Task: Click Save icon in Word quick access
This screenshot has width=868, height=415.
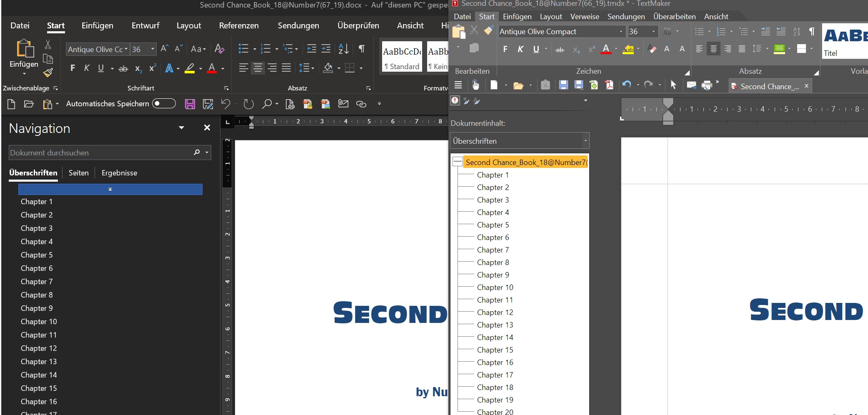Action: pyautogui.click(x=190, y=104)
